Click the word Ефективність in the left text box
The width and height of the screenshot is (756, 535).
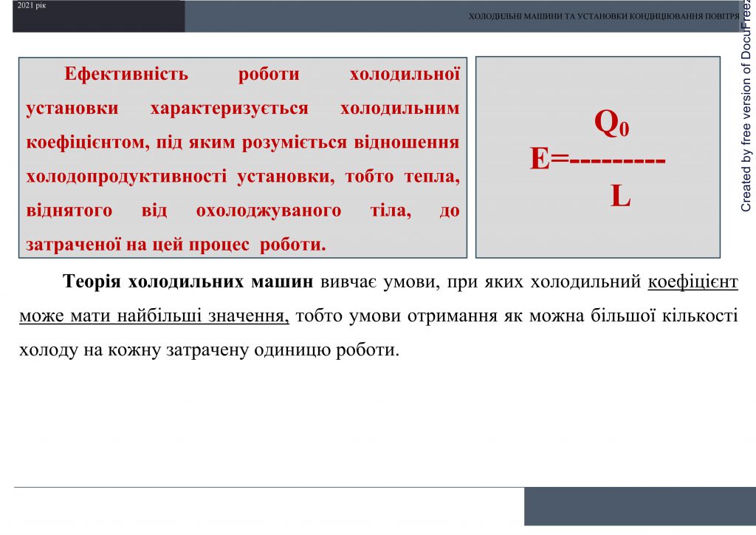tap(126, 73)
